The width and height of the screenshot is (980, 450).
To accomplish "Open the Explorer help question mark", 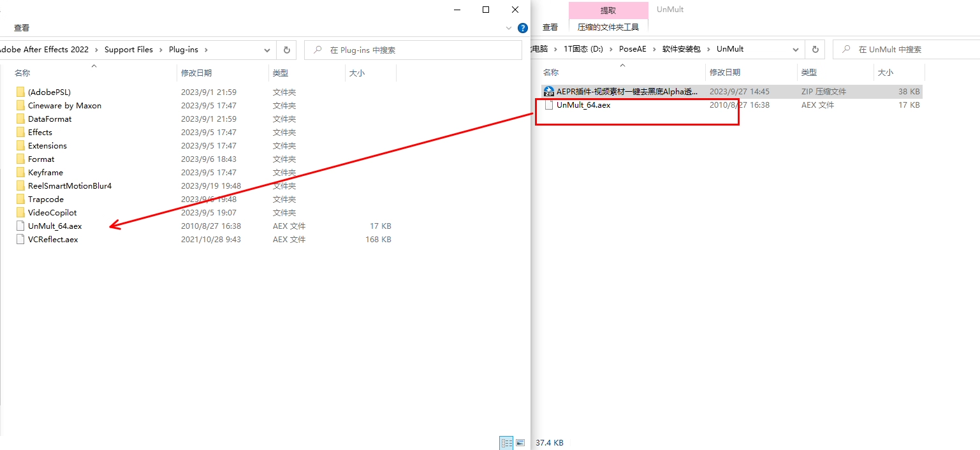I will point(522,27).
